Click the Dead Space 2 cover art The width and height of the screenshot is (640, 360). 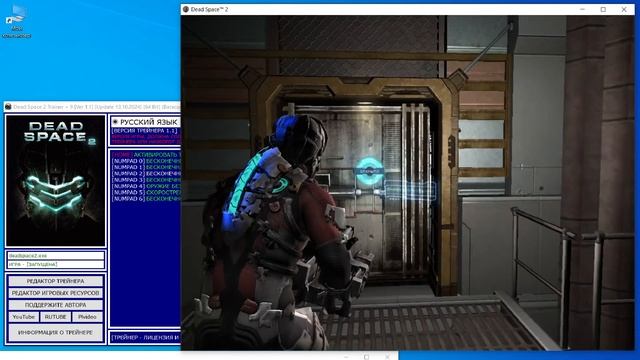[56, 180]
